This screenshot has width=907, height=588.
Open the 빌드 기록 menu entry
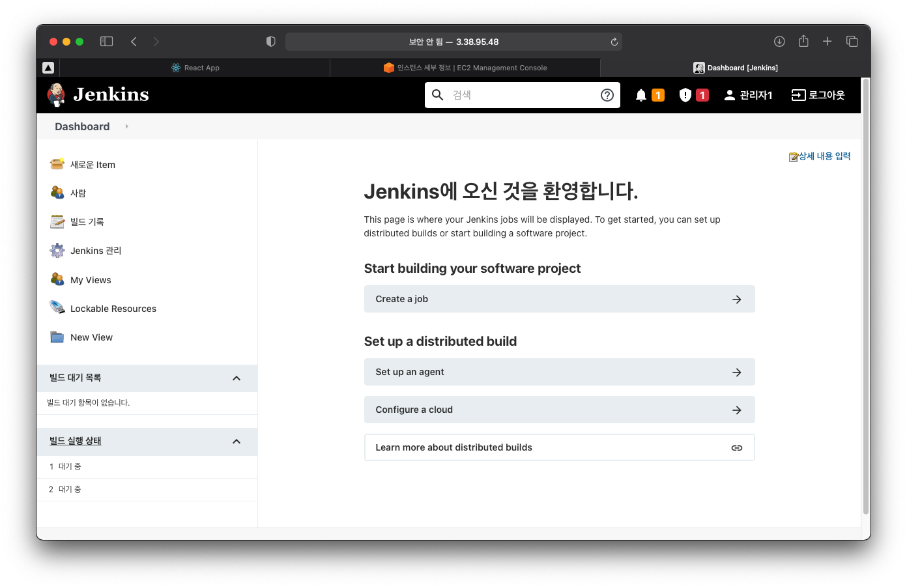(87, 222)
